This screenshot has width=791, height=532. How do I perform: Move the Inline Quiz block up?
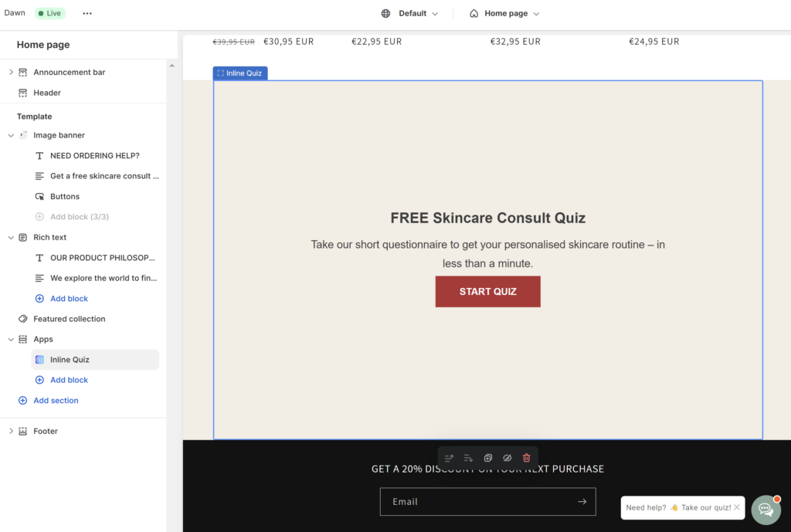pos(449,458)
